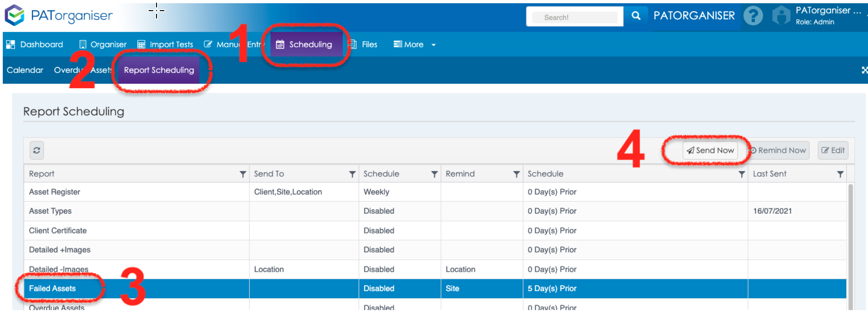Filter the Last Sent column
The image size is (868, 311).
coord(840,174)
